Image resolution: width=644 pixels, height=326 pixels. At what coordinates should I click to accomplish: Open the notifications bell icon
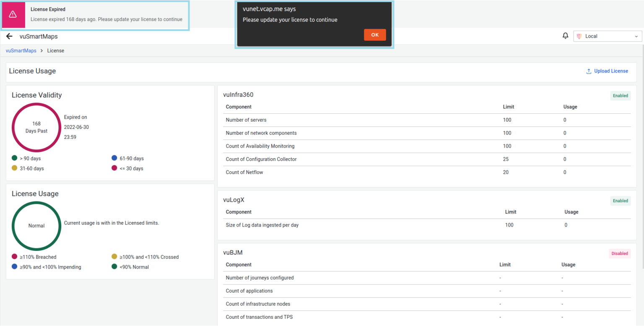(565, 36)
